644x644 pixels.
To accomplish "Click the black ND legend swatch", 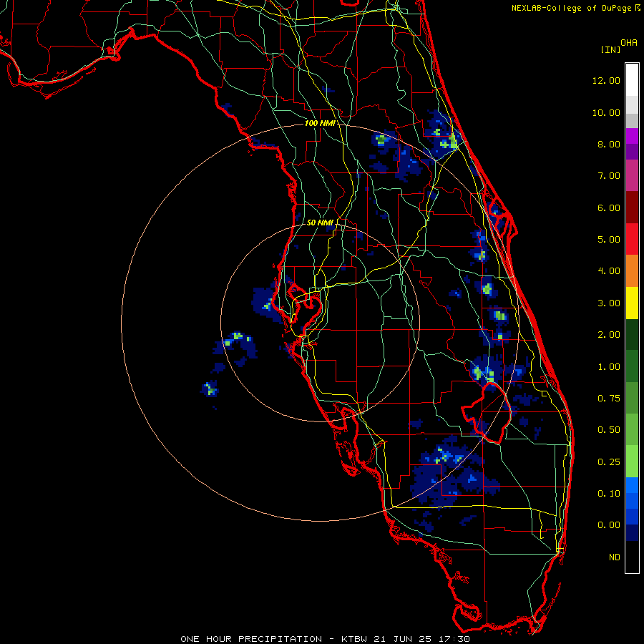I will 632,557.
